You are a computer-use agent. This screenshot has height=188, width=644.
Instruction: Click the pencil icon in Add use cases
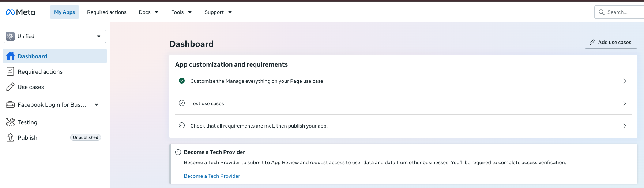pos(592,42)
